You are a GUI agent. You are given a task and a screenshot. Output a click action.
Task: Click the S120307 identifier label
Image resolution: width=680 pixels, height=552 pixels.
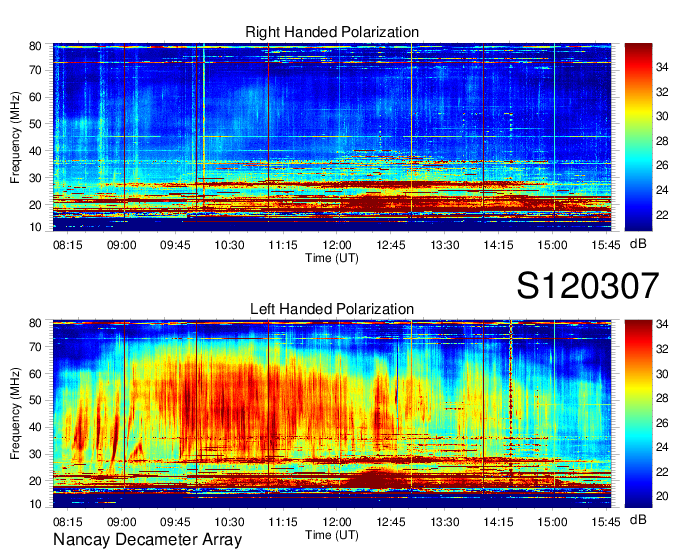click(x=588, y=285)
